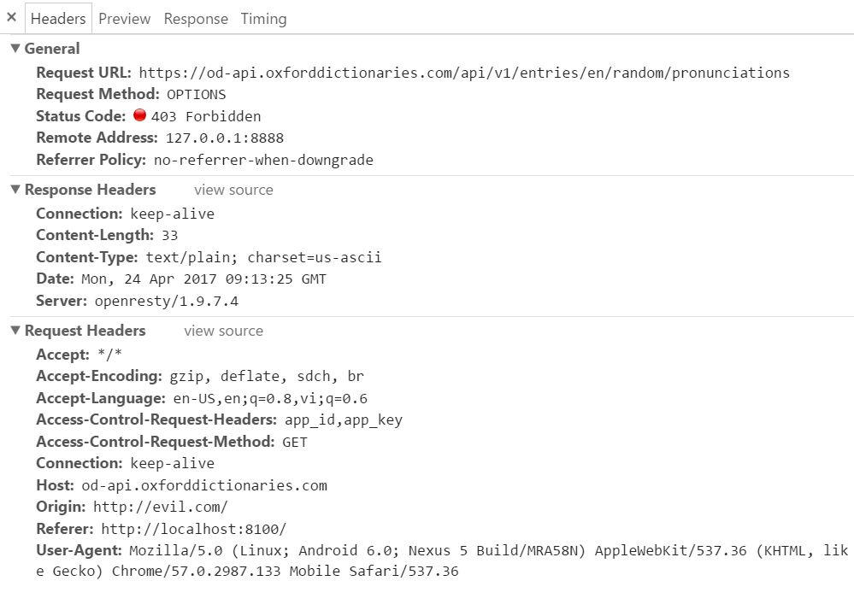Viewport: 854px width, 616px height.
Task: Open the Timing tab
Action: coord(263,19)
